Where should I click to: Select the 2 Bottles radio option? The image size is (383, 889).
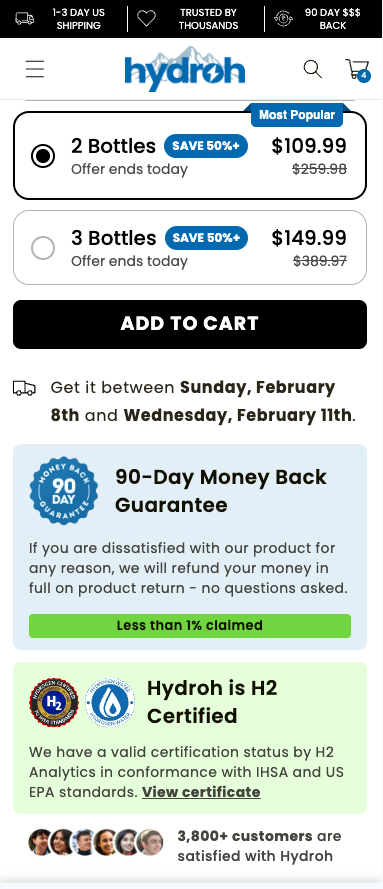[43, 156]
